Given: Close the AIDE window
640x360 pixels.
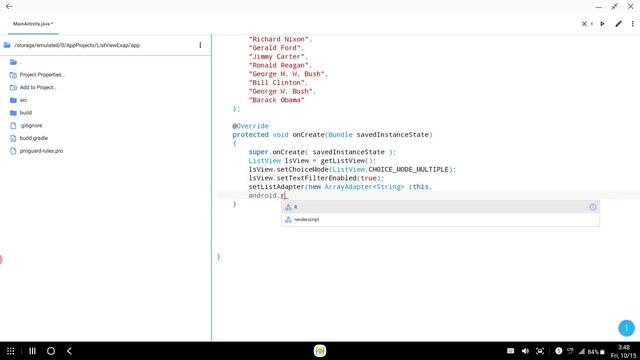Looking at the screenshot, I should coord(631,7).
